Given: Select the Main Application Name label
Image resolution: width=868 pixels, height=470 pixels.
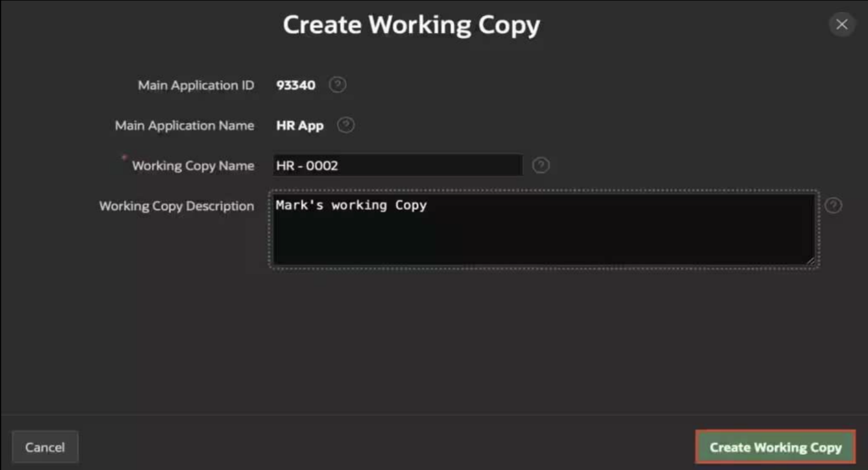Looking at the screenshot, I should click(x=184, y=125).
